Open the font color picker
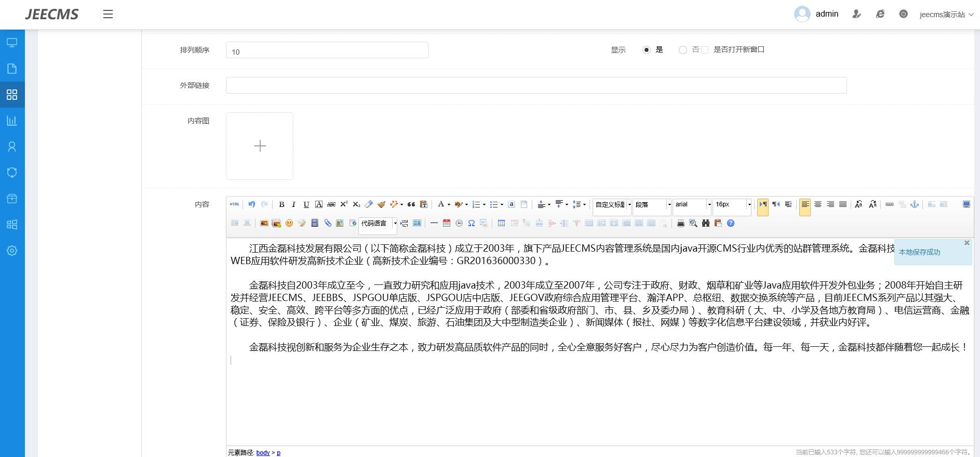The height and width of the screenshot is (457, 980). click(x=441, y=204)
